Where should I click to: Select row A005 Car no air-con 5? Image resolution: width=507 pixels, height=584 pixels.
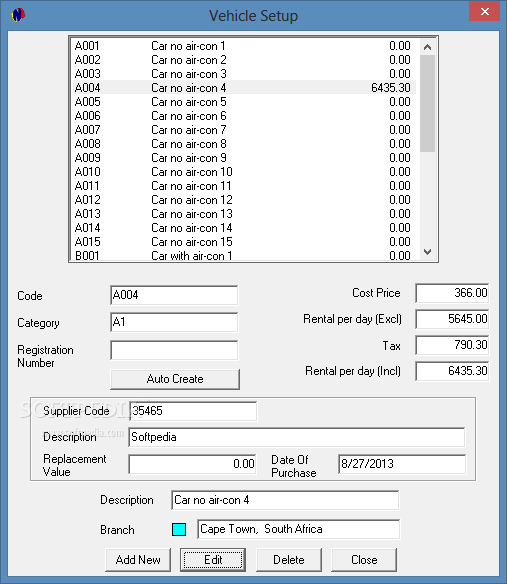(244, 102)
